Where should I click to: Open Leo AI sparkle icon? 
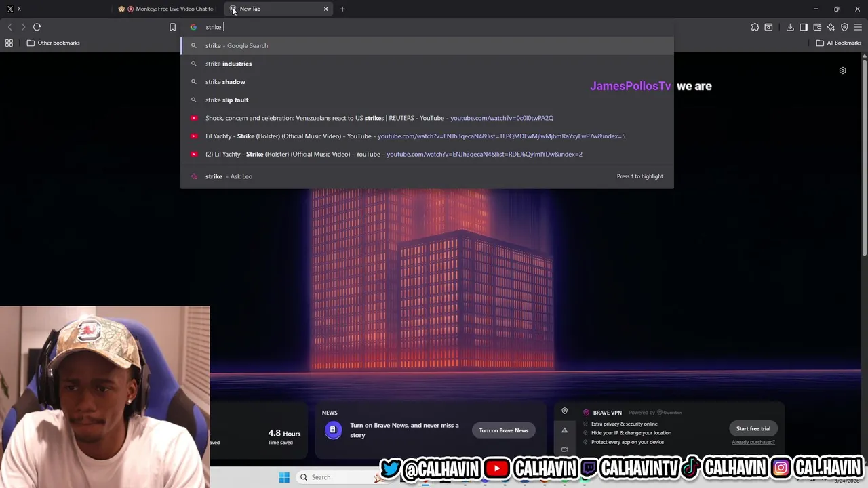pyautogui.click(x=831, y=27)
